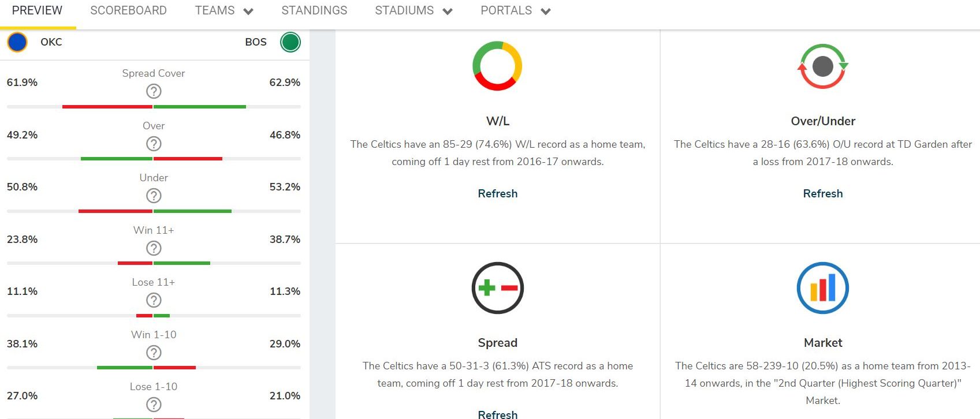980x419 pixels.
Task: Click the Lose 11+ help icon
Action: pyautogui.click(x=154, y=300)
